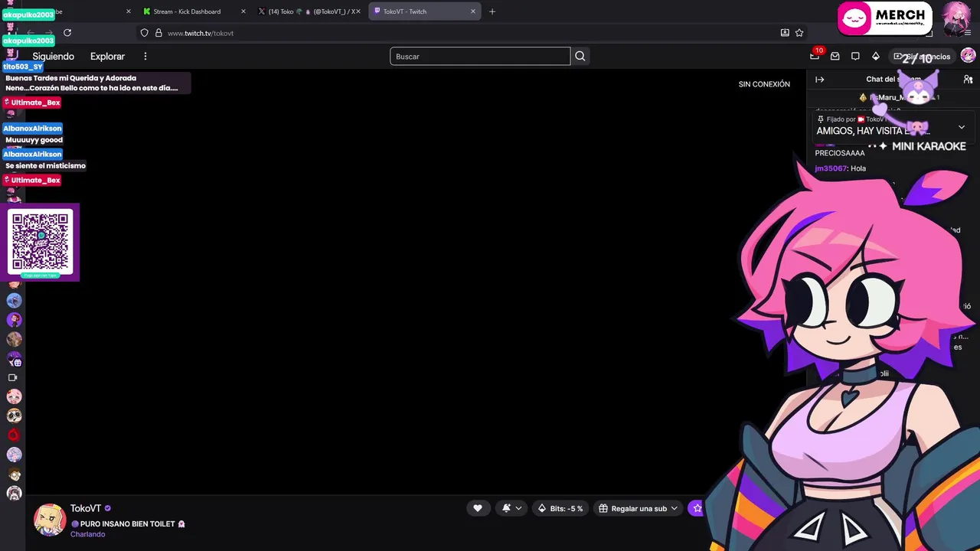This screenshot has height=551, width=980.
Task: Click the magnifier search button
Action: click(x=580, y=56)
